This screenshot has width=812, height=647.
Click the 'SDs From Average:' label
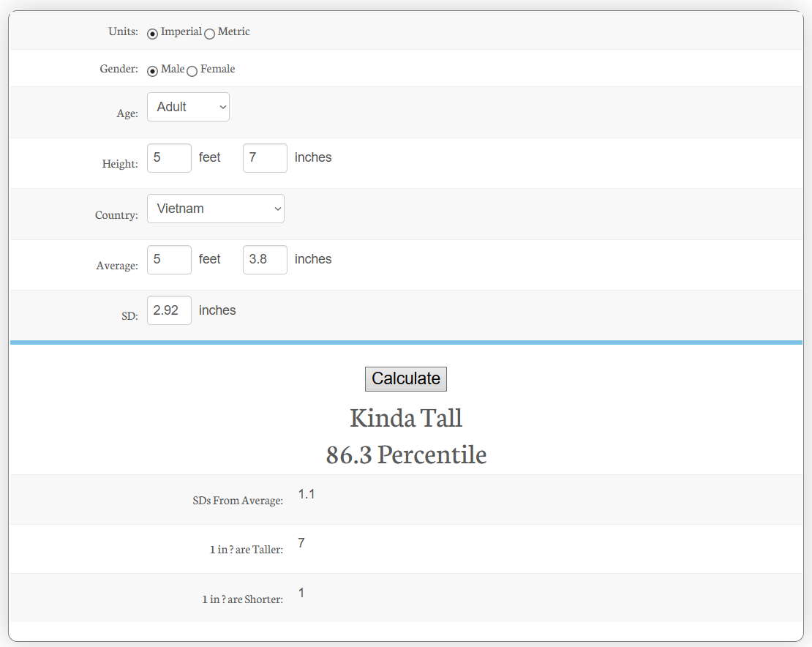[238, 501]
